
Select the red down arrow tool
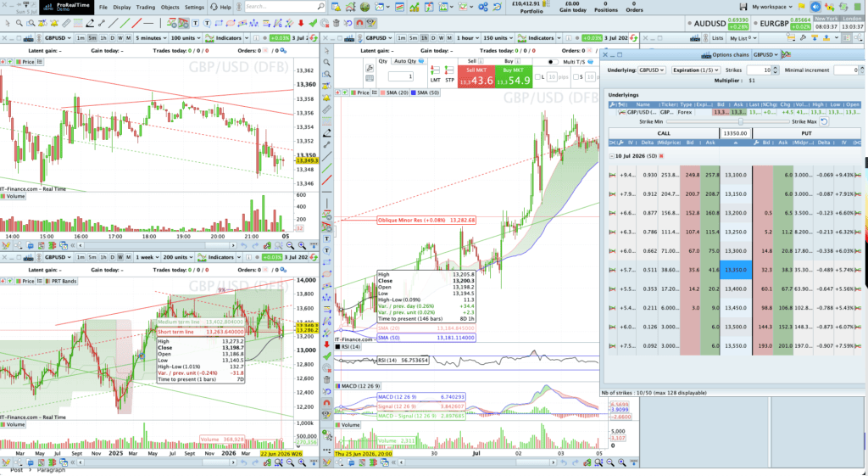pos(301,23)
